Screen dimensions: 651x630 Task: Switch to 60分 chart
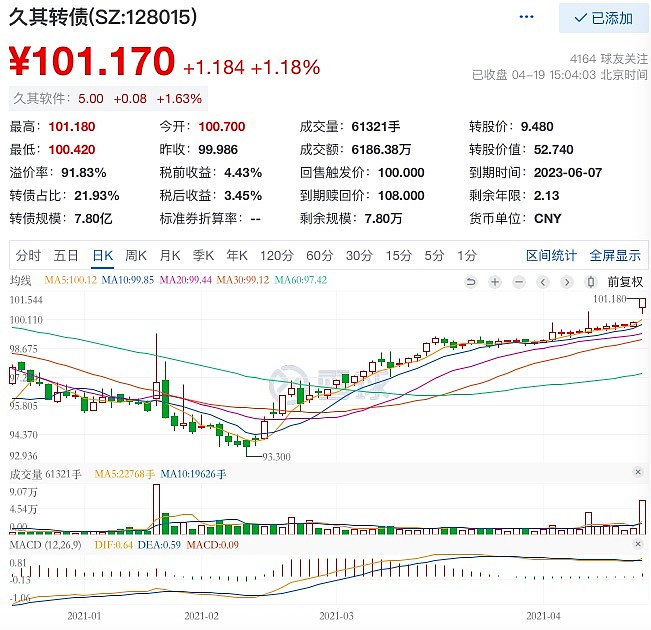coord(320,255)
